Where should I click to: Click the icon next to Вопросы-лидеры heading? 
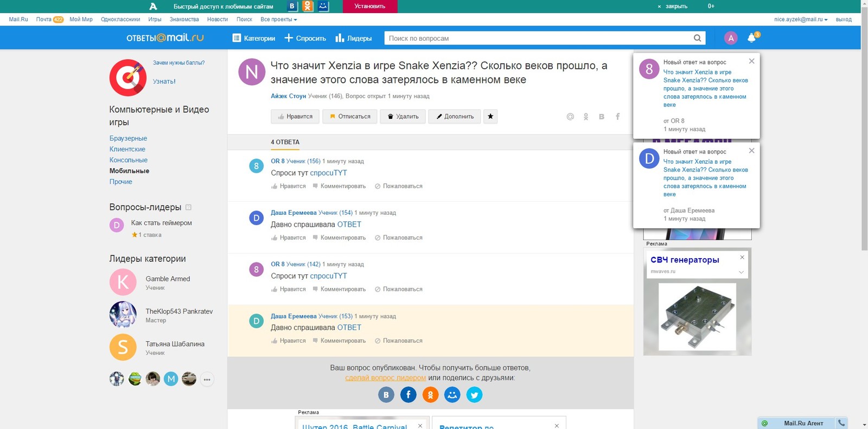[188, 207]
